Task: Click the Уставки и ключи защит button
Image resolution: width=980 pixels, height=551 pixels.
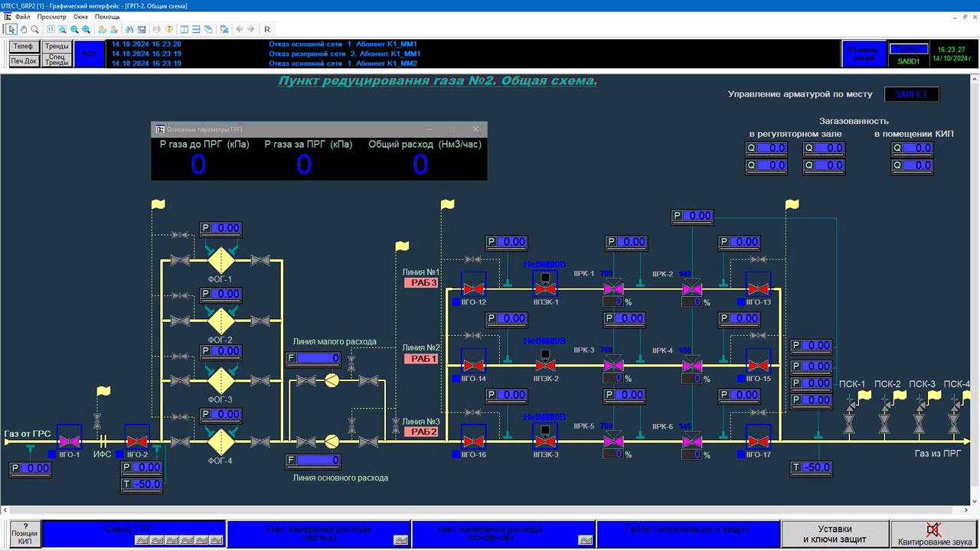Action: pos(835,533)
